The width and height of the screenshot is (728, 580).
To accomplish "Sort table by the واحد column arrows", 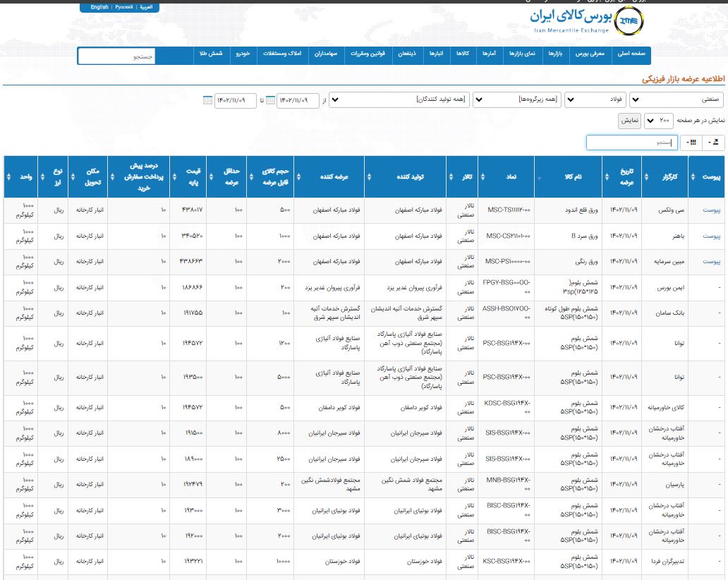I will coord(9,177).
